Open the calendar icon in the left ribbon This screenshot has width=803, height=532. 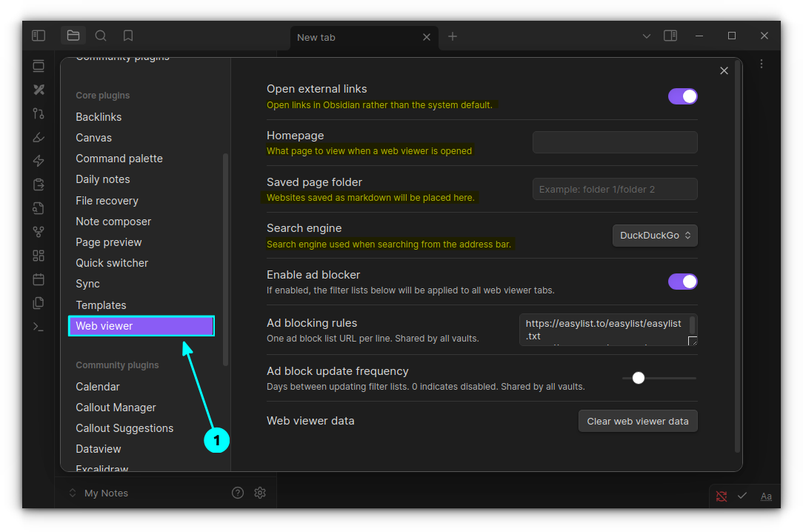click(39, 279)
